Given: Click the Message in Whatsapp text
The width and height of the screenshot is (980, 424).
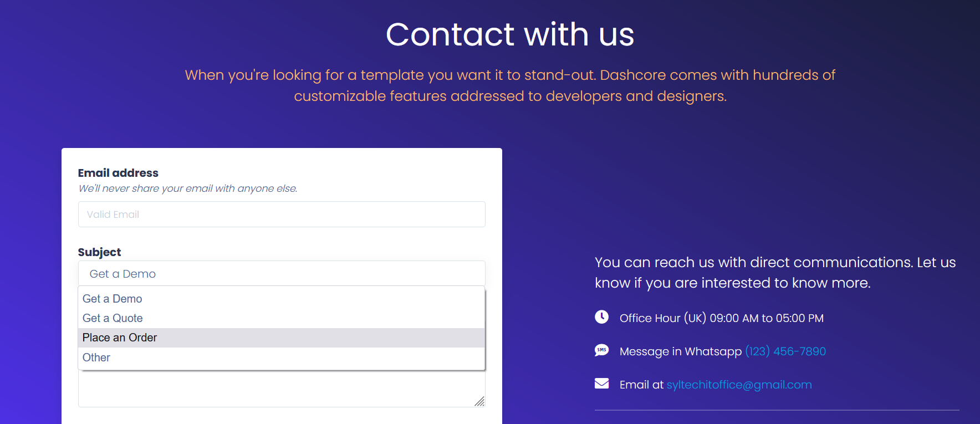Looking at the screenshot, I should point(680,351).
